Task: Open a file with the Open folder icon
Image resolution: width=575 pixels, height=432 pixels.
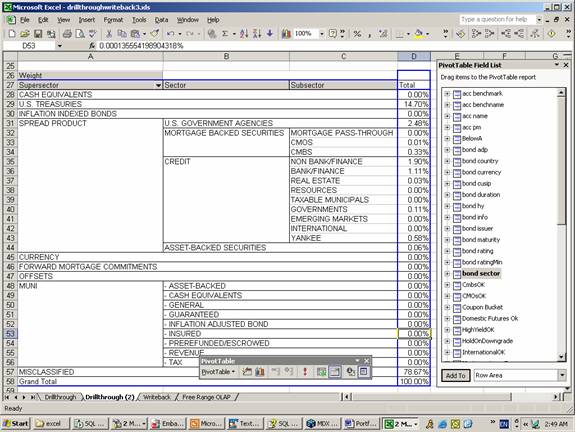Action: [x=25, y=34]
